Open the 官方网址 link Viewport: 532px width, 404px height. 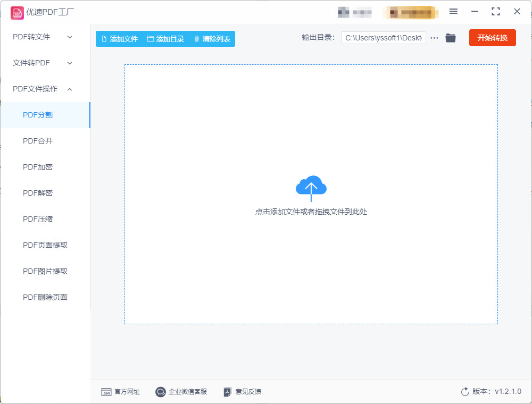coord(120,392)
